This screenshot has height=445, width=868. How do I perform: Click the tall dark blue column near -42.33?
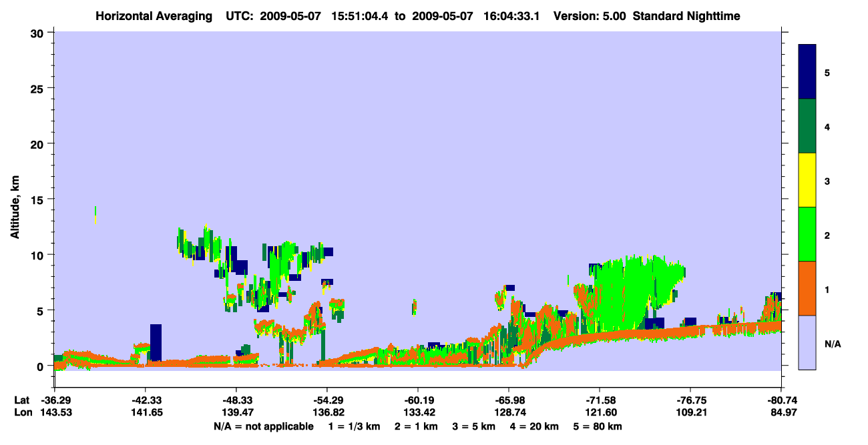156,342
